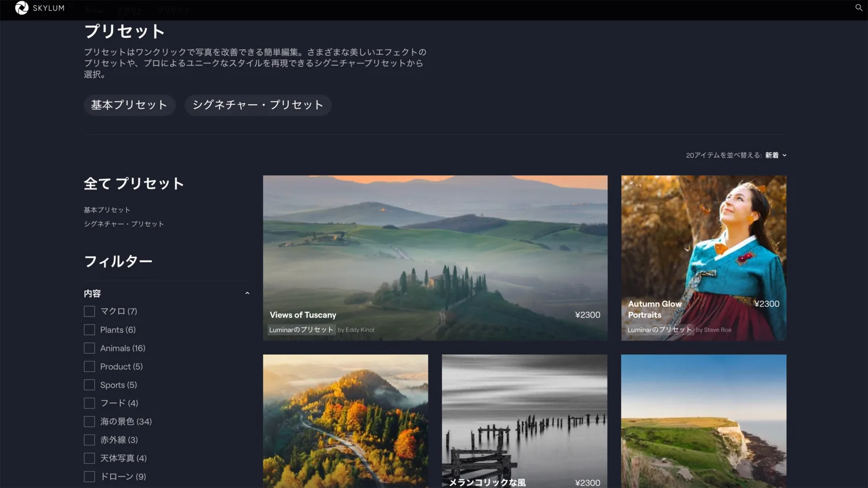This screenshot has width=868, height=488.
Task: Open search with the magnifier icon
Action: pyautogui.click(x=859, y=8)
